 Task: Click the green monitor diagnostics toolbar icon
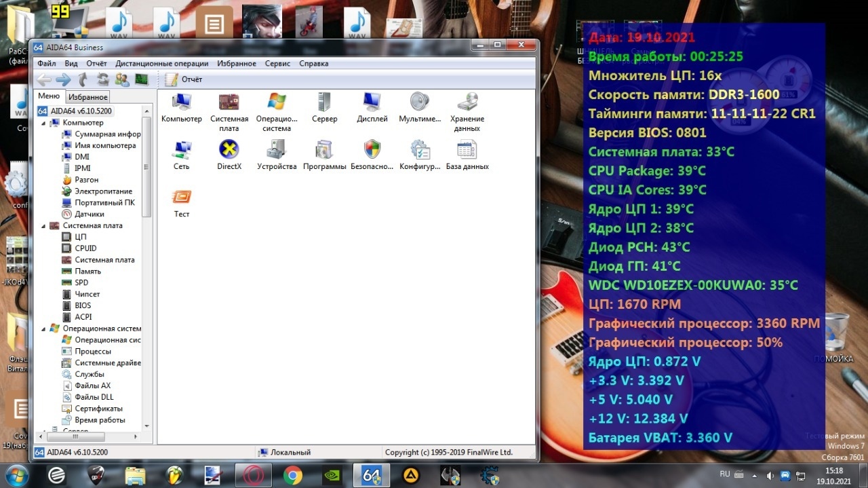click(x=142, y=79)
